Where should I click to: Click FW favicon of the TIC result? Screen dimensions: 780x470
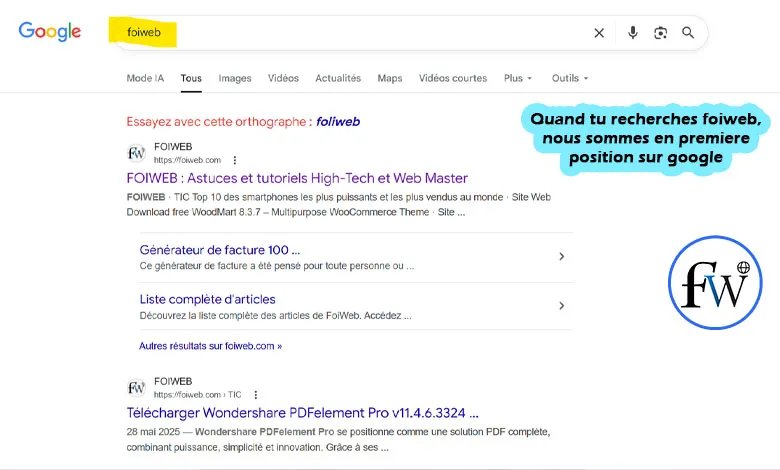136,387
